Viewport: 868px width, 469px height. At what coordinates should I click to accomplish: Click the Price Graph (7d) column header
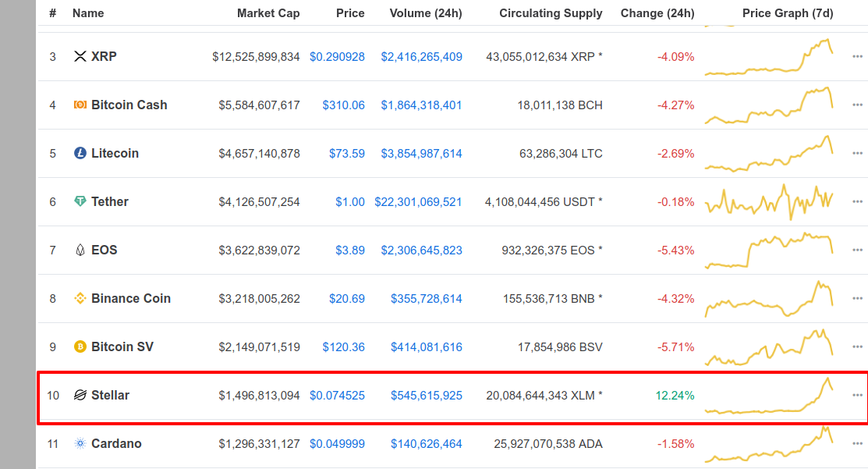(788, 13)
